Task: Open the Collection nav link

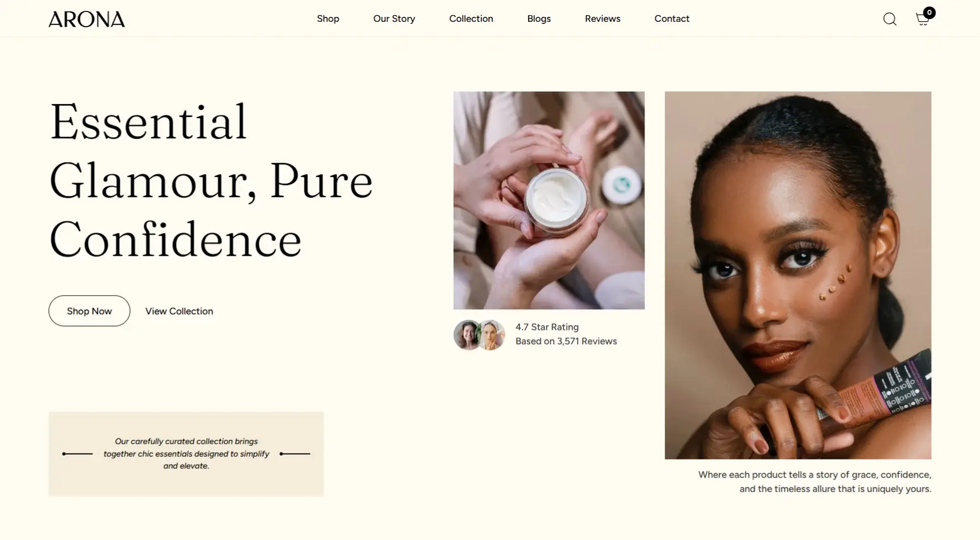Action: [x=471, y=19]
